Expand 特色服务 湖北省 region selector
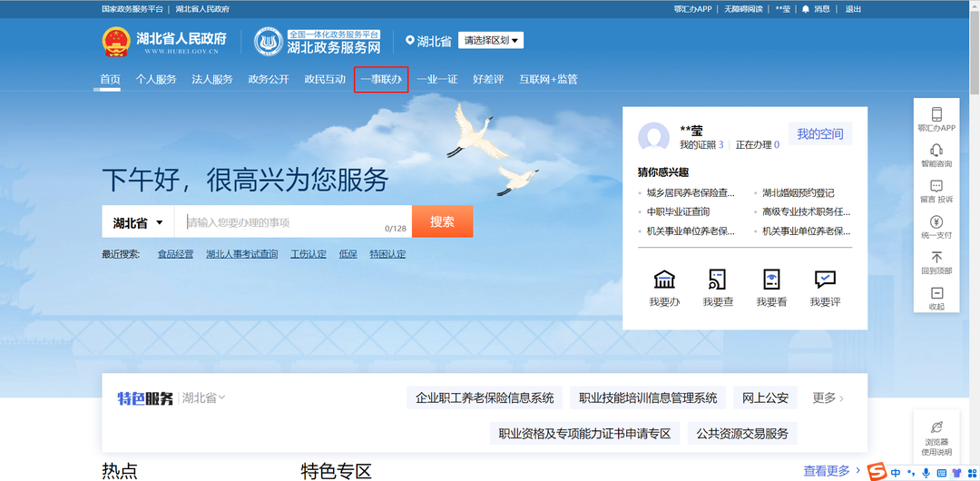The height and width of the screenshot is (481, 980). pos(203,398)
